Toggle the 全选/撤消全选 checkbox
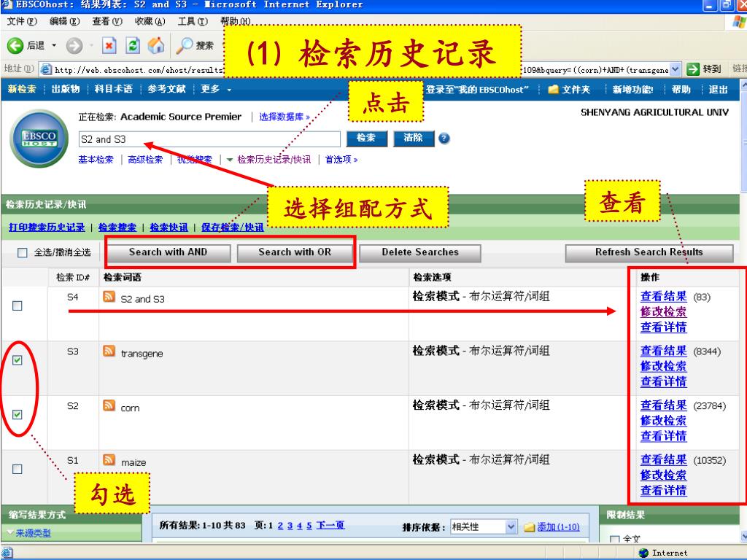 (x=23, y=252)
